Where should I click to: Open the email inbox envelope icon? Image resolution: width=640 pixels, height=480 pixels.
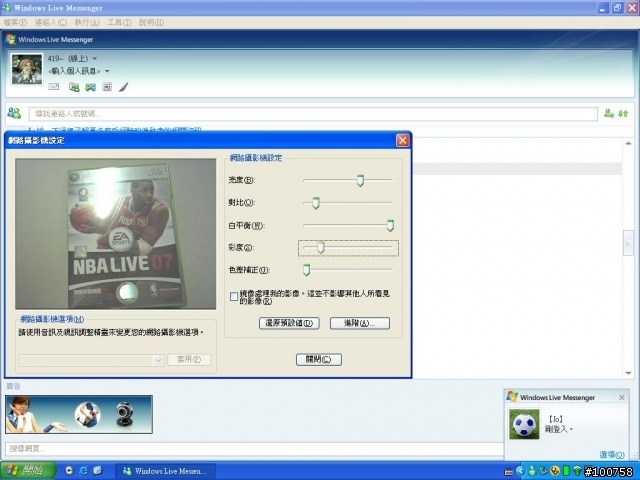pos(54,87)
